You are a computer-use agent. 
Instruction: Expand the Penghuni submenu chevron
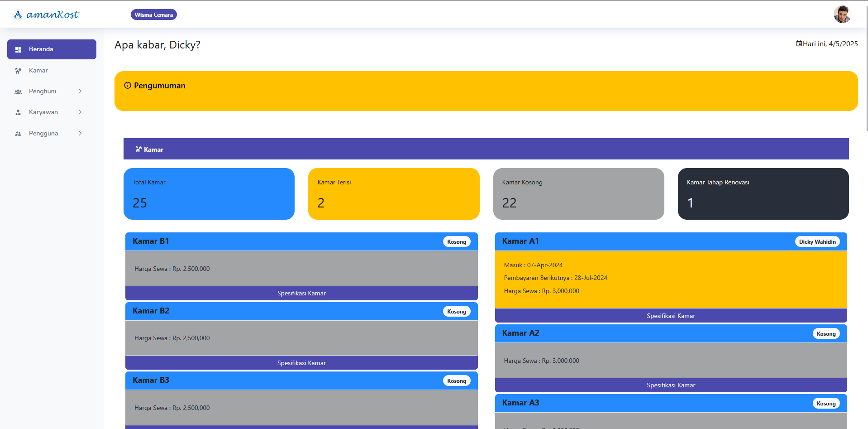click(x=80, y=91)
